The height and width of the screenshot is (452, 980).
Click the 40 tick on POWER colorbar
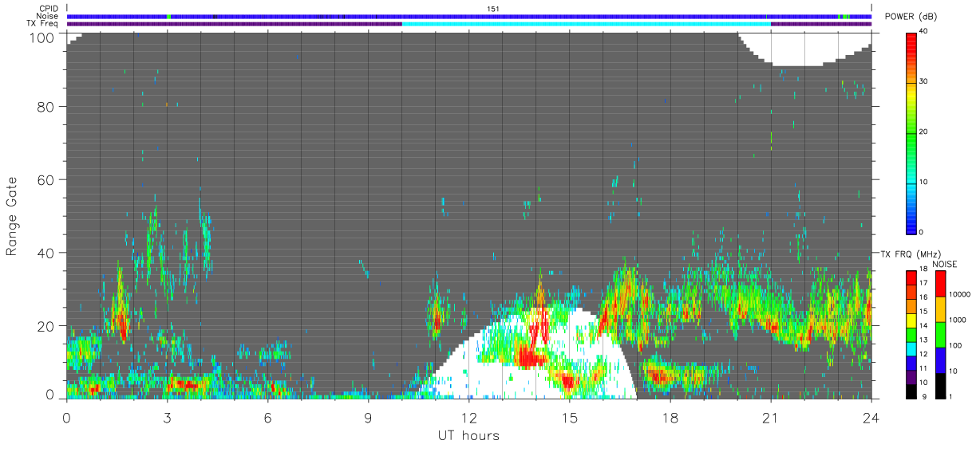tap(925, 31)
